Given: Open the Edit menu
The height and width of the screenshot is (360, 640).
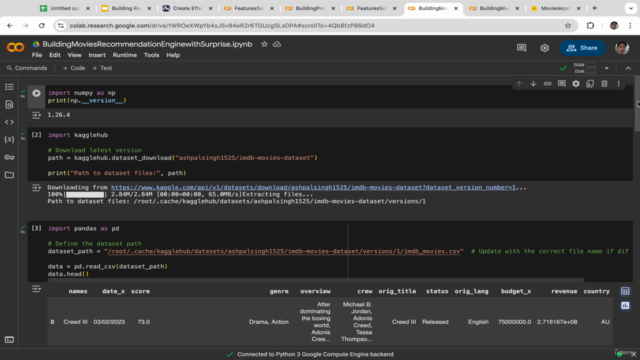Looking at the screenshot, I should (55, 55).
